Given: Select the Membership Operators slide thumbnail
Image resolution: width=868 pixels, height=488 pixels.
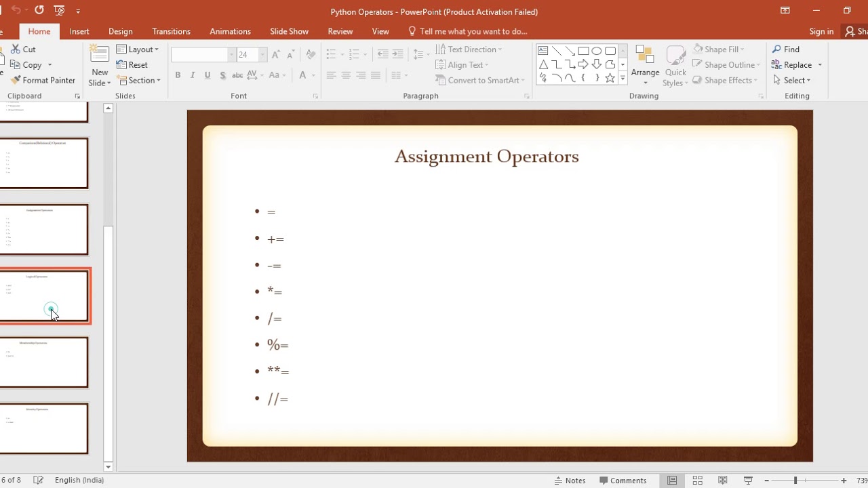Looking at the screenshot, I should (44, 362).
